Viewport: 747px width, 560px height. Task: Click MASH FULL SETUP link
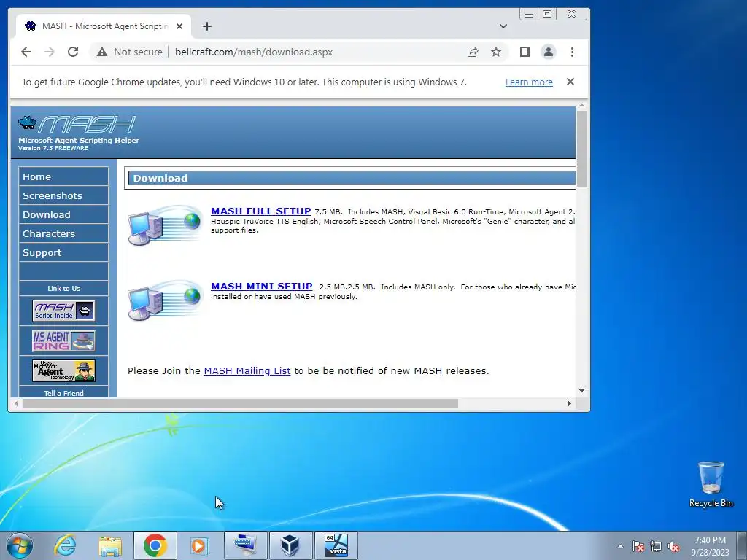(x=261, y=211)
